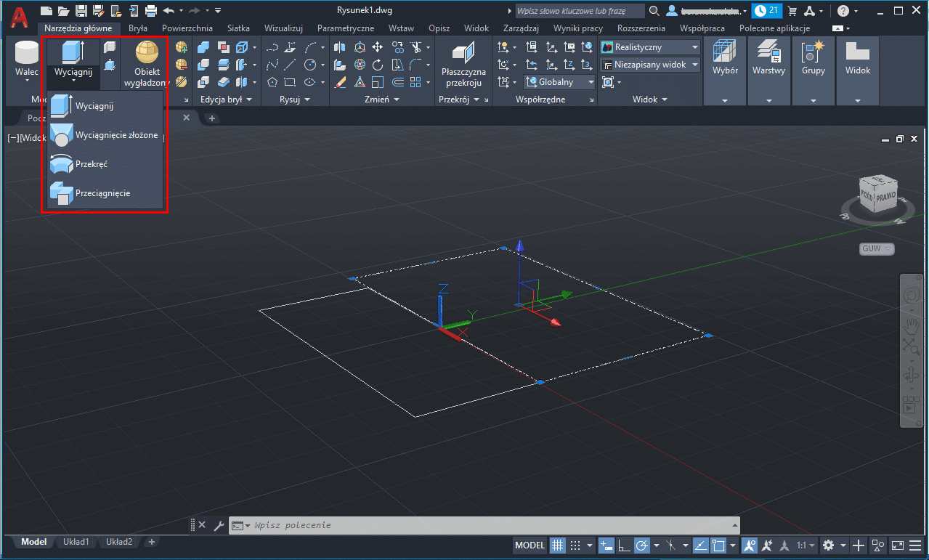This screenshot has width=929, height=560.
Task: Toggle snap mode in status bar
Action: 575,545
